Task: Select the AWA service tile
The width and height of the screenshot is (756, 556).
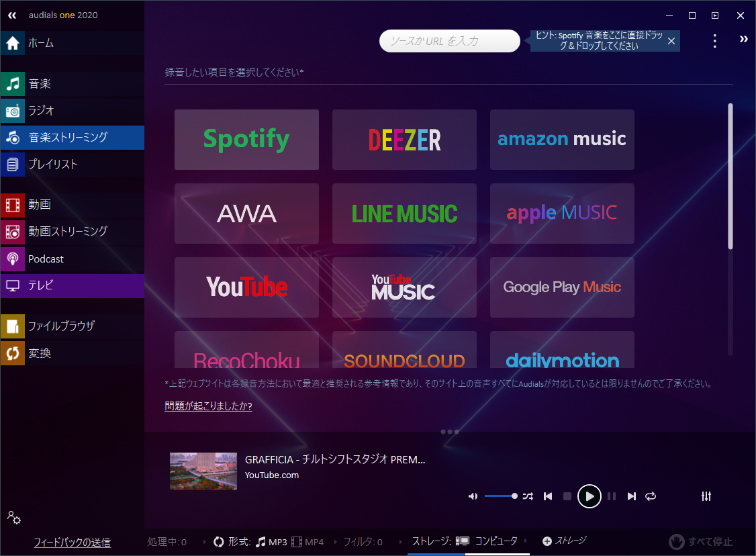Action: tap(246, 213)
